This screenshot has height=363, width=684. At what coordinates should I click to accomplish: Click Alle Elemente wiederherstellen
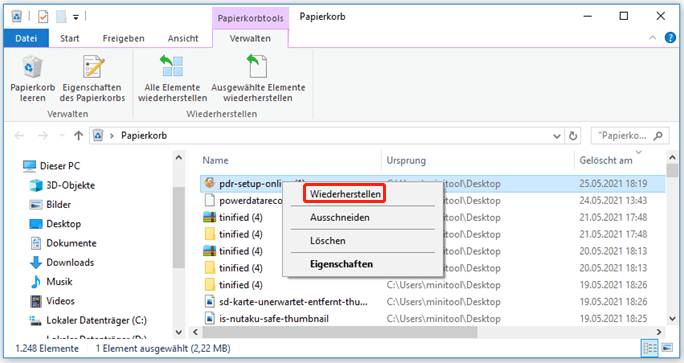tap(172, 79)
